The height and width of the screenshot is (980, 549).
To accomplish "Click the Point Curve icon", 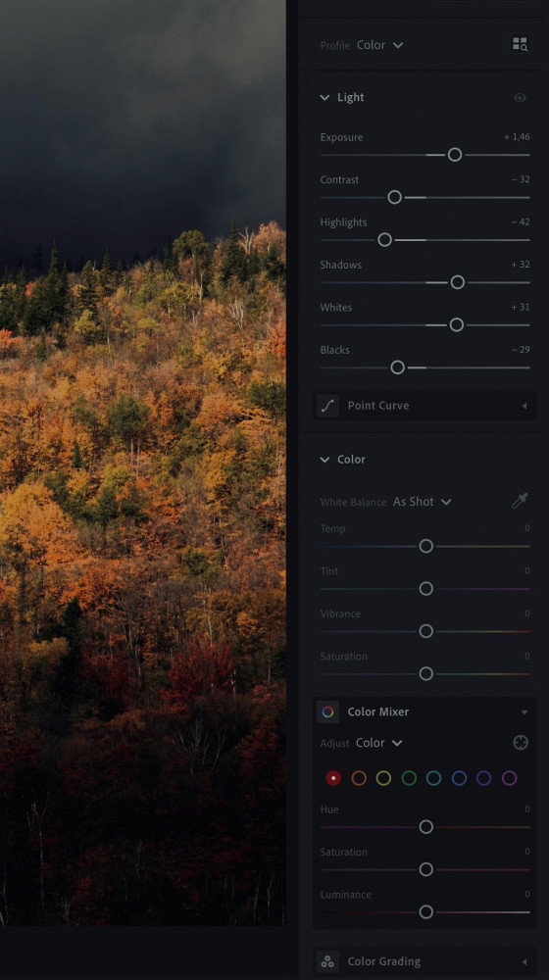I will 327,405.
